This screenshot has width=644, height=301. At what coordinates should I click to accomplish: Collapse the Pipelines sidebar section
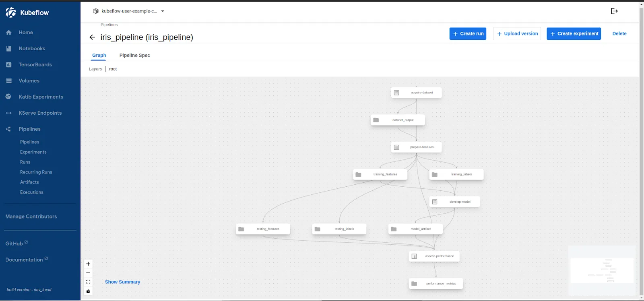[x=29, y=129]
